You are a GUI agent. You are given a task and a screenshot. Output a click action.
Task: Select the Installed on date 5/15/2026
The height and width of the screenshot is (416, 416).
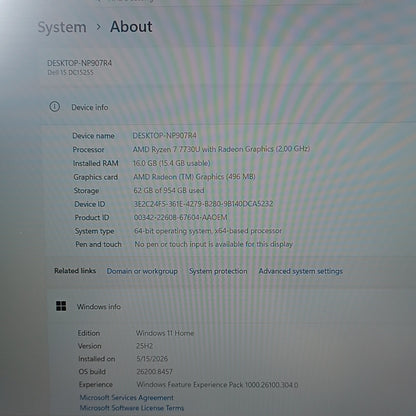pos(152,359)
